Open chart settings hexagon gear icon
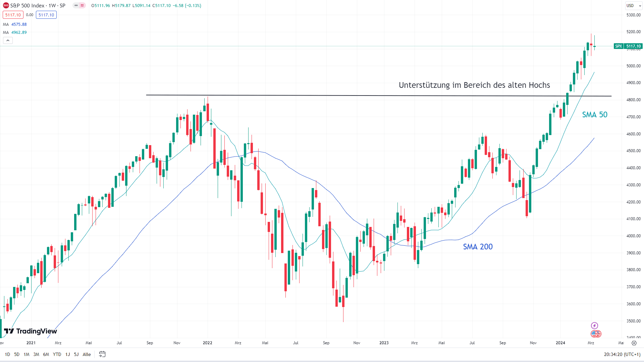Viewport: 644px width, 362px height. point(634,343)
